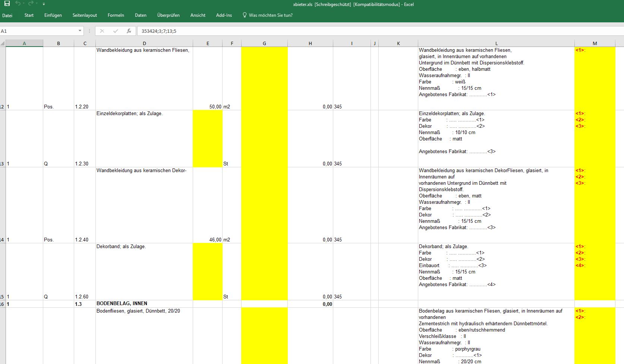
Task: Open the Undo history dropdown arrow
Action: [24, 4]
